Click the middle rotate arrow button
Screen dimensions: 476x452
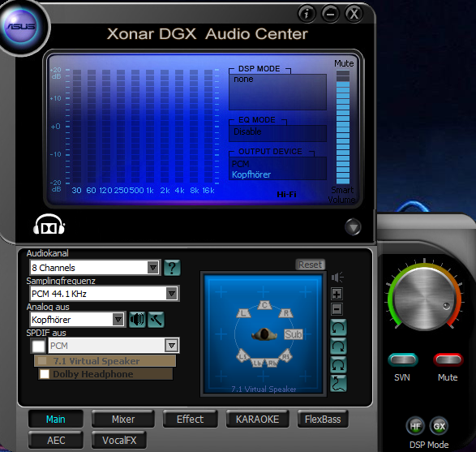pos(338,347)
